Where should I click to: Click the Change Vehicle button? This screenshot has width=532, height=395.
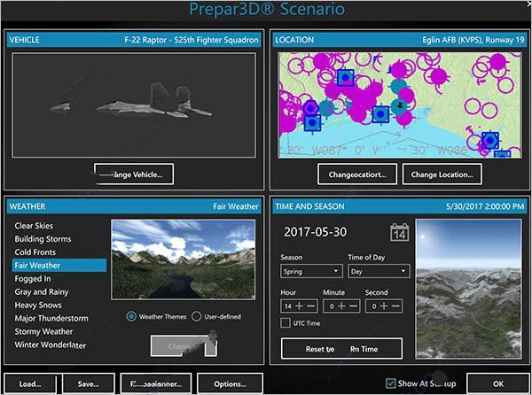click(x=134, y=174)
